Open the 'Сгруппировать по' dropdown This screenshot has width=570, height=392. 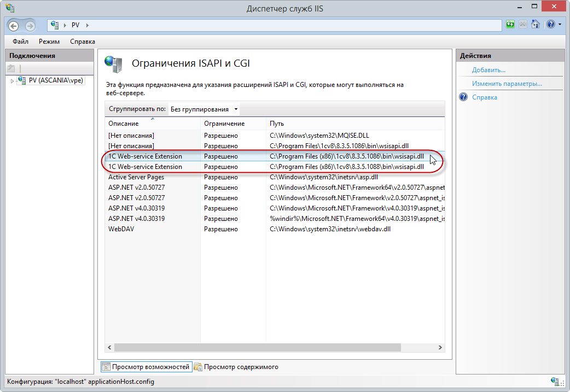click(203, 109)
